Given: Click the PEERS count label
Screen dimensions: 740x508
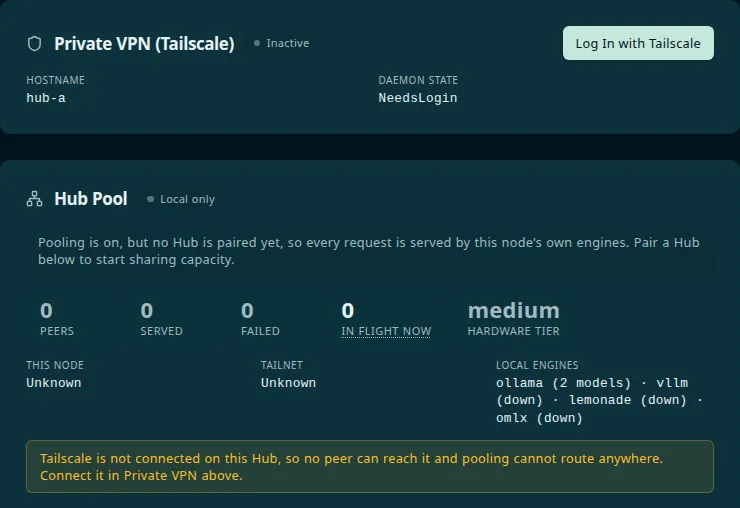Looking at the screenshot, I should [x=57, y=331].
